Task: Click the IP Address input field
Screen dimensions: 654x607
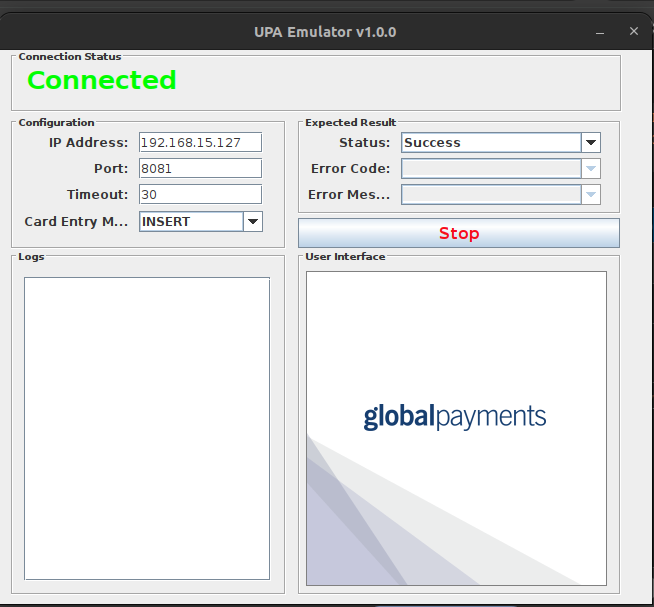Action: click(x=200, y=143)
